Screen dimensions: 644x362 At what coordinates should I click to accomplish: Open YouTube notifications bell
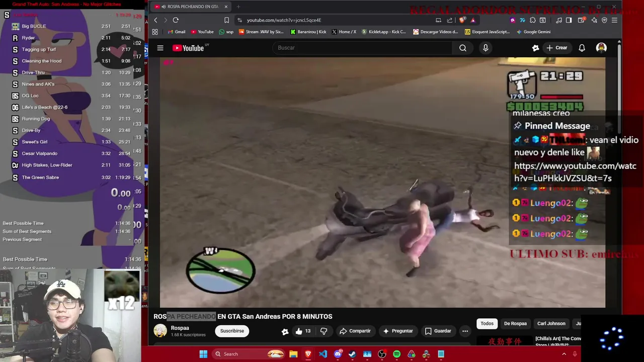(x=582, y=48)
